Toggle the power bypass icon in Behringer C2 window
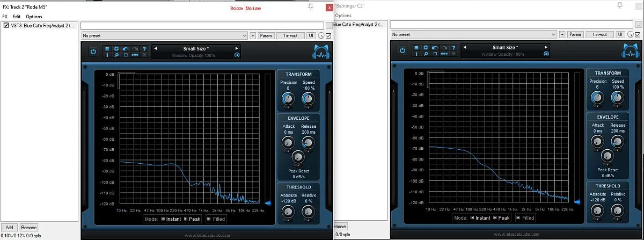 coord(402,50)
